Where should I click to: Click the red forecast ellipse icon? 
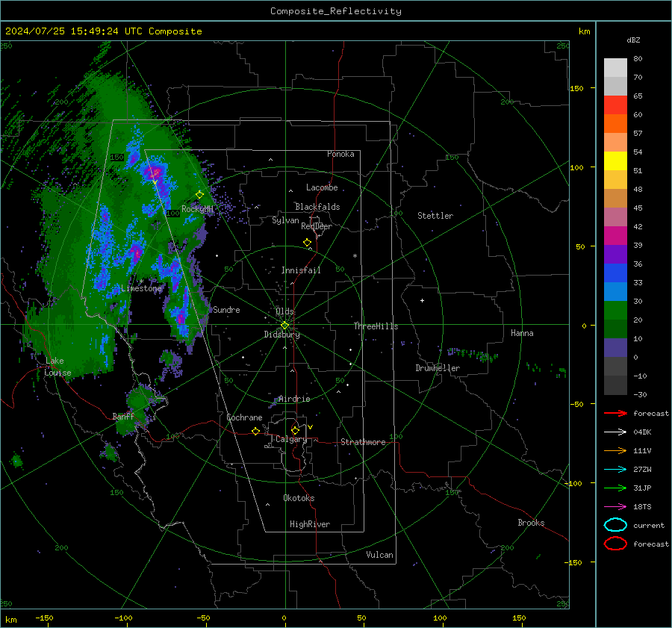(x=615, y=544)
